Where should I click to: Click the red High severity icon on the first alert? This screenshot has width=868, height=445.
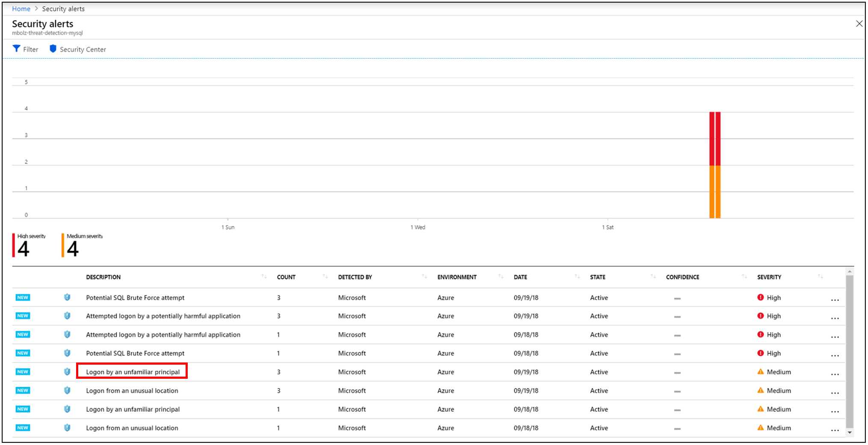761,297
